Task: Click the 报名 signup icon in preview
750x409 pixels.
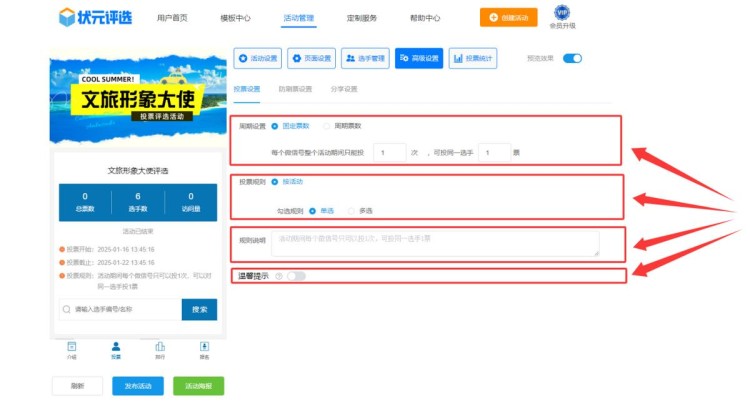Action: [204, 346]
